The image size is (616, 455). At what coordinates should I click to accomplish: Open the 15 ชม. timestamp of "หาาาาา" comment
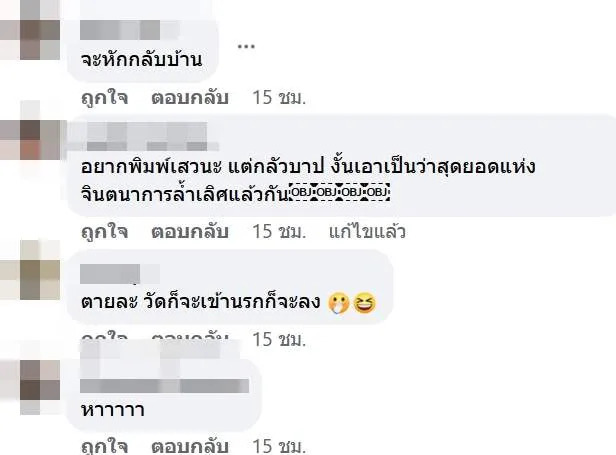click(279, 446)
